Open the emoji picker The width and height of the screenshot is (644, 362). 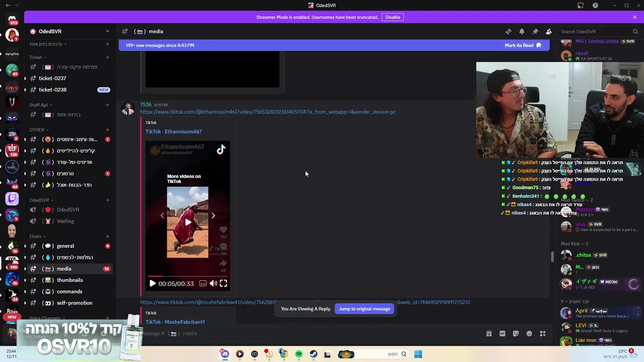pos(529,333)
